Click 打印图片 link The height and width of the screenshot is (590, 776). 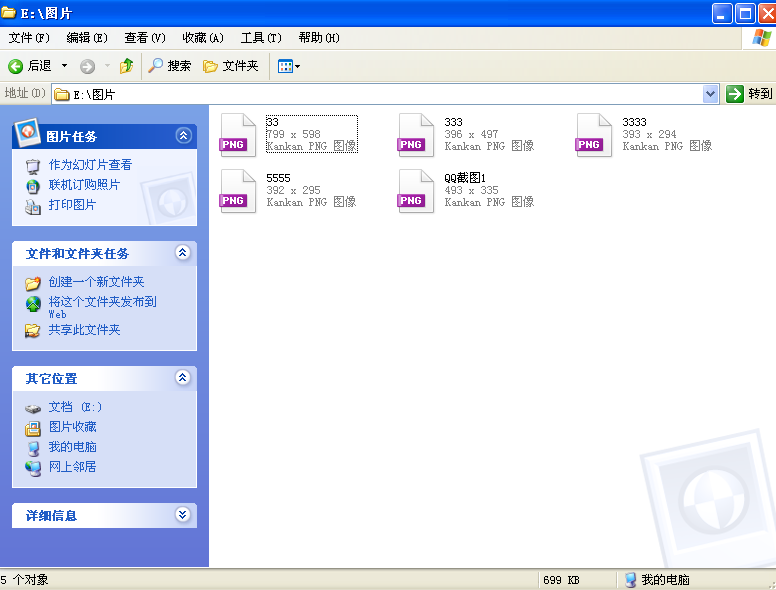point(72,204)
